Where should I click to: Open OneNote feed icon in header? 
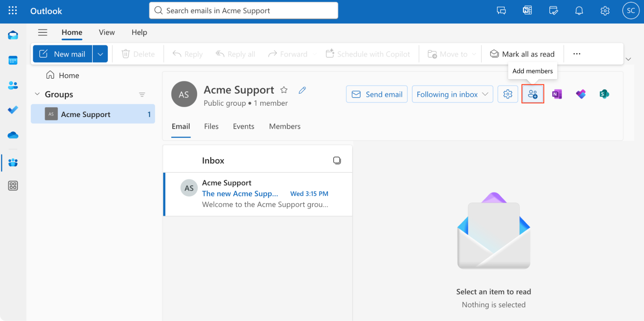click(527, 11)
